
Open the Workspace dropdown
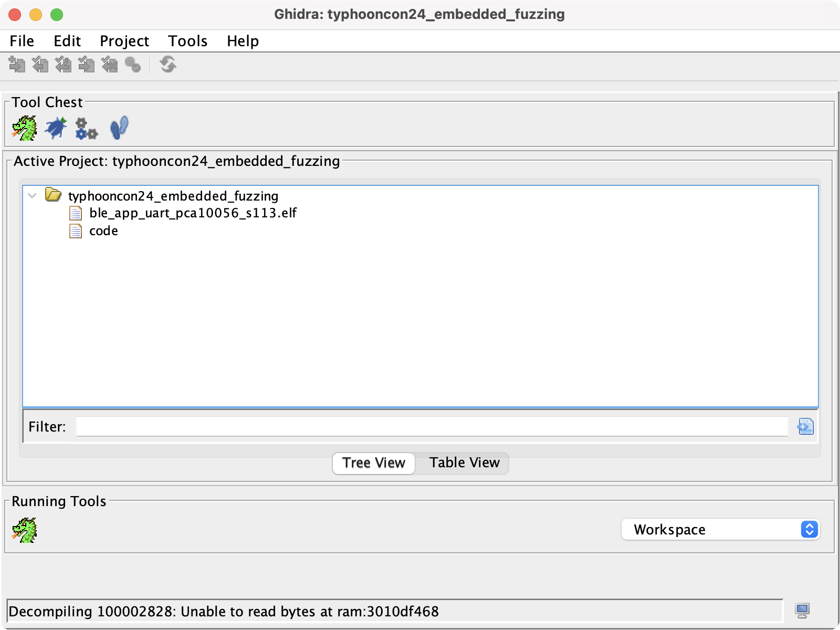[x=720, y=529]
